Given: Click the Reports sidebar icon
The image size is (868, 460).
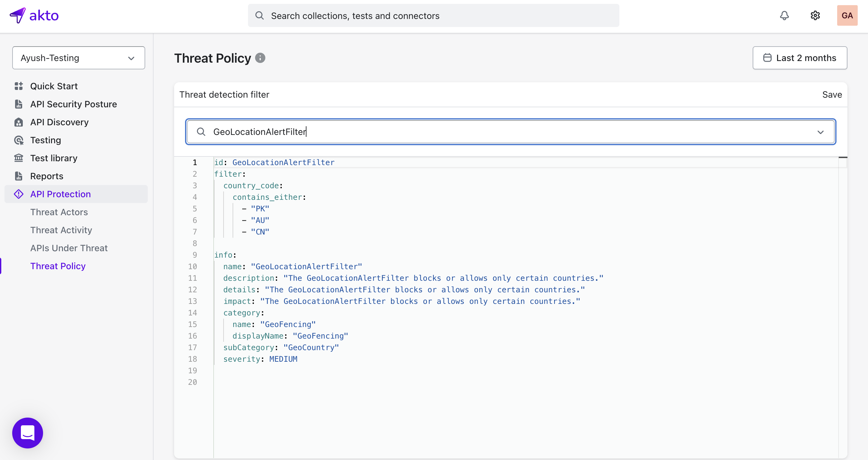Looking at the screenshot, I should [19, 176].
